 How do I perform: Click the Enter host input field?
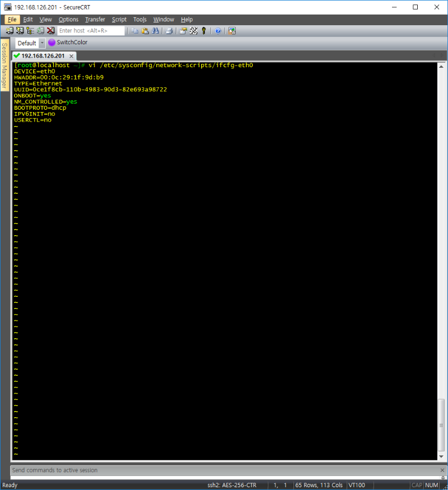[x=91, y=31]
